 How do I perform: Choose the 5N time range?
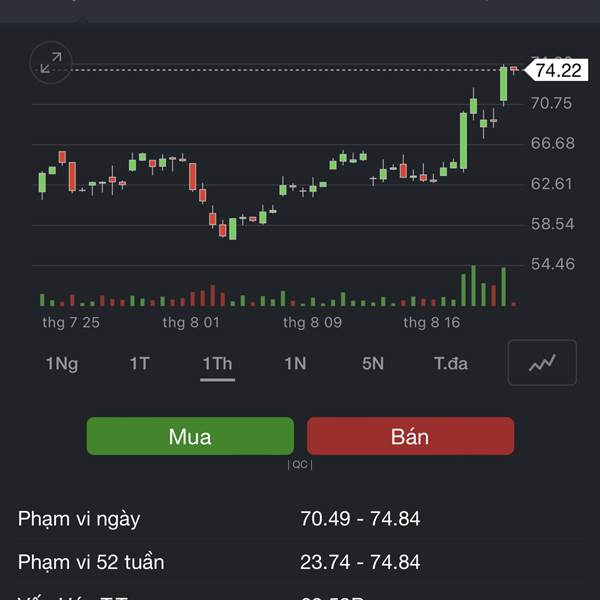pyautogui.click(x=373, y=364)
